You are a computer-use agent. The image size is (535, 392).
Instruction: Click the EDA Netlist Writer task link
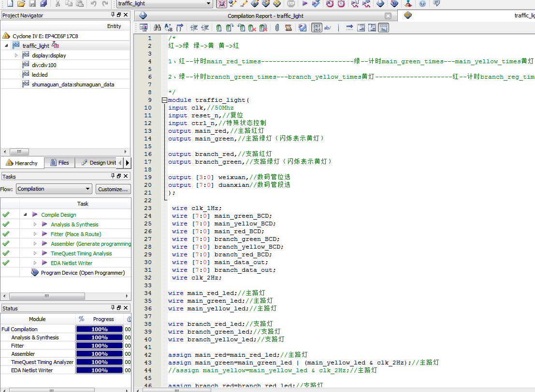click(x=72, y=263)
